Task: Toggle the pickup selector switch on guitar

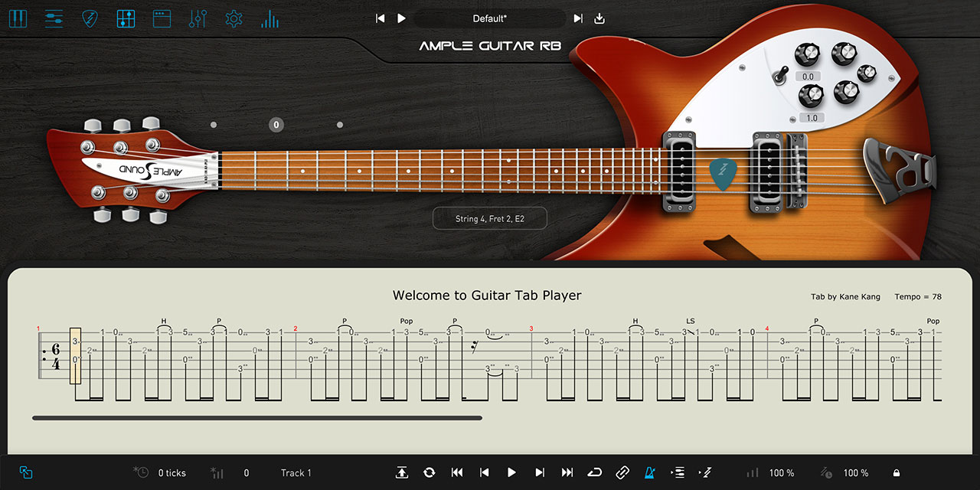Action: pyautogui.click(x=781, y=74)
